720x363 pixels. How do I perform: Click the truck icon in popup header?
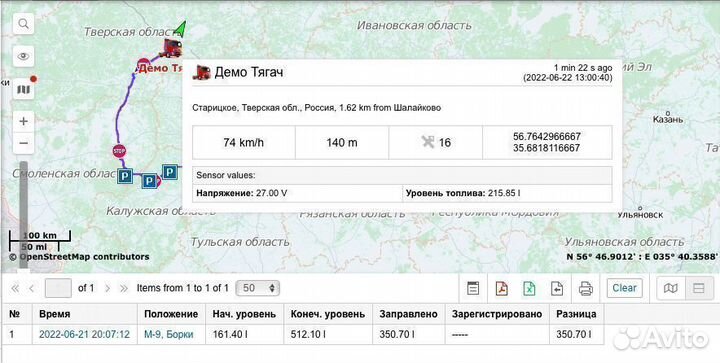point(201,73)
